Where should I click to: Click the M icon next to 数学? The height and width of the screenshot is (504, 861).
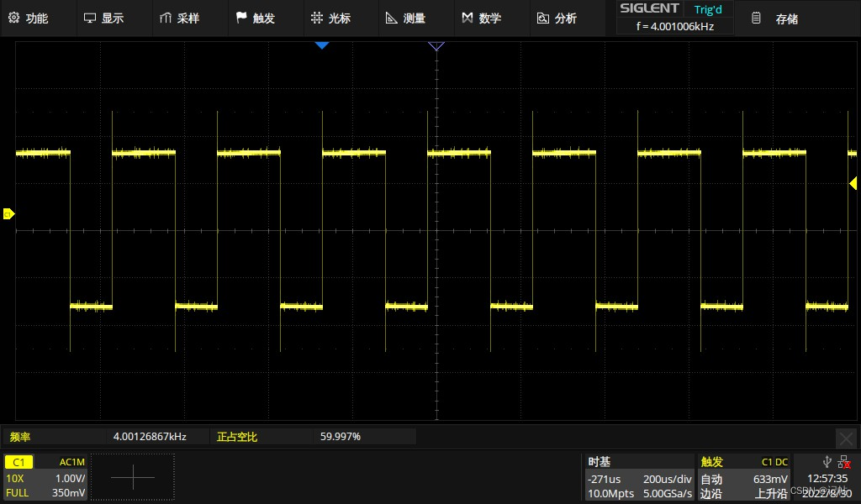(x=467, y=18)
